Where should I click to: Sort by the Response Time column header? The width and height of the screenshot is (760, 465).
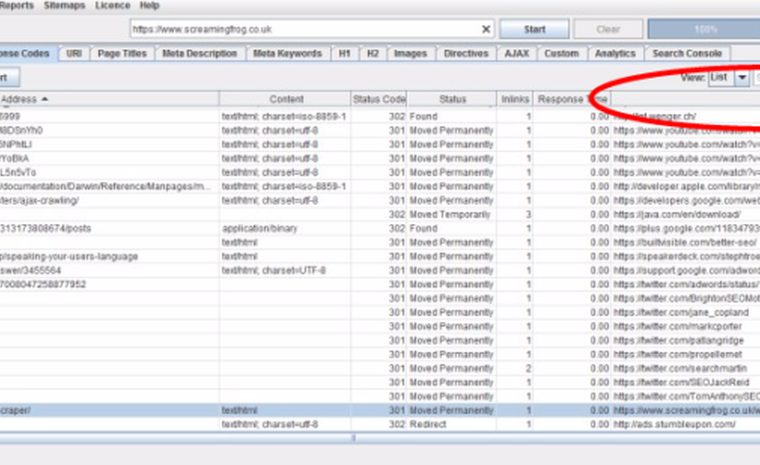(572, 99)
